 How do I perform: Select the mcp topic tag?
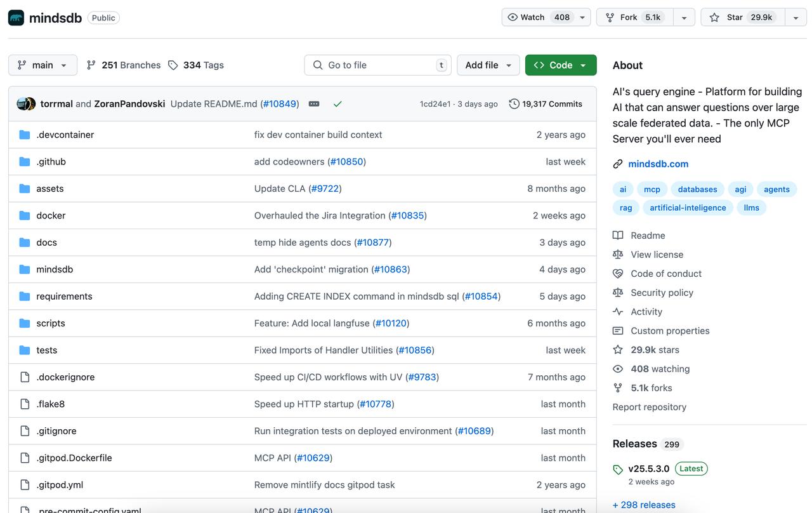point(652,189)
